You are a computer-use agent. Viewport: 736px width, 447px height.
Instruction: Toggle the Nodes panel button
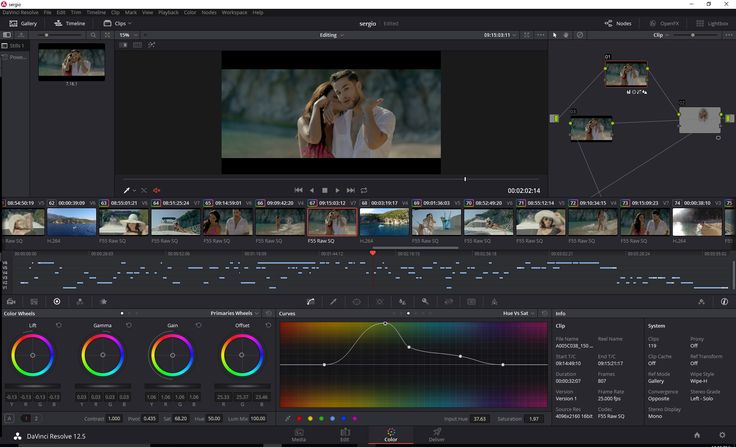click(618, 23)
